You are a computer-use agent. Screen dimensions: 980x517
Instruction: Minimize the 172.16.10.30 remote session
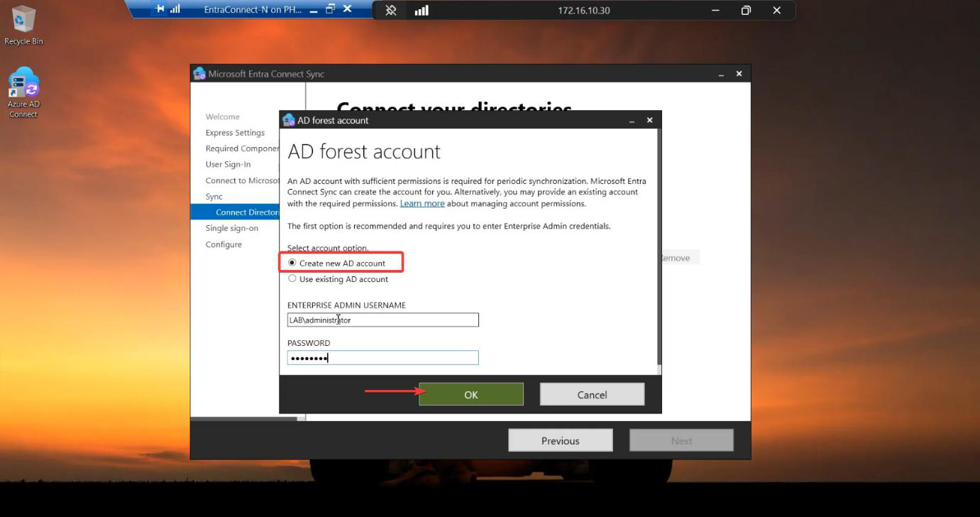point(715,10)
